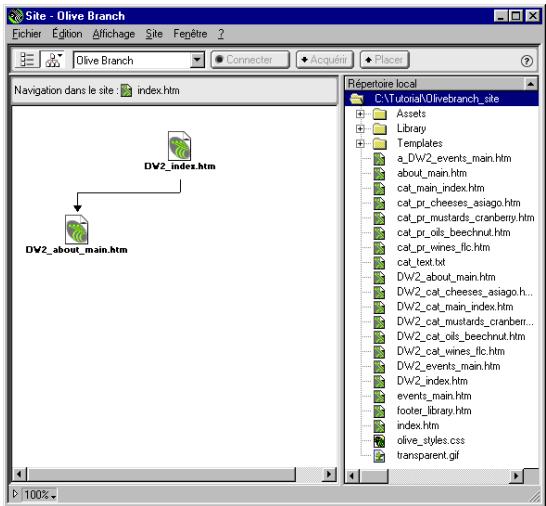This screenshot has width=546, height=506.
Task: Select cat_pr_cheeses_asiago.htm in file list
Action: tap(459, 203)
